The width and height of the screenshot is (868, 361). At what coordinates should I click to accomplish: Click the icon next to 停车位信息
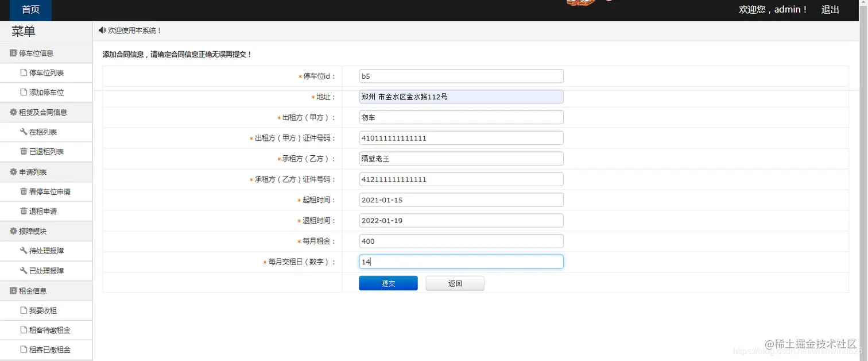coord(13,53)
